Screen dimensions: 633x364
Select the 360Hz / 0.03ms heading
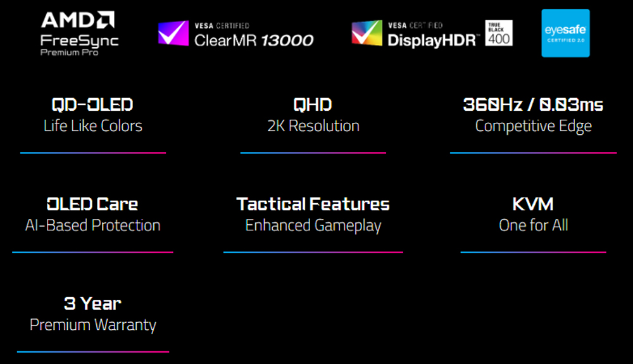click(x=533, y=104)
